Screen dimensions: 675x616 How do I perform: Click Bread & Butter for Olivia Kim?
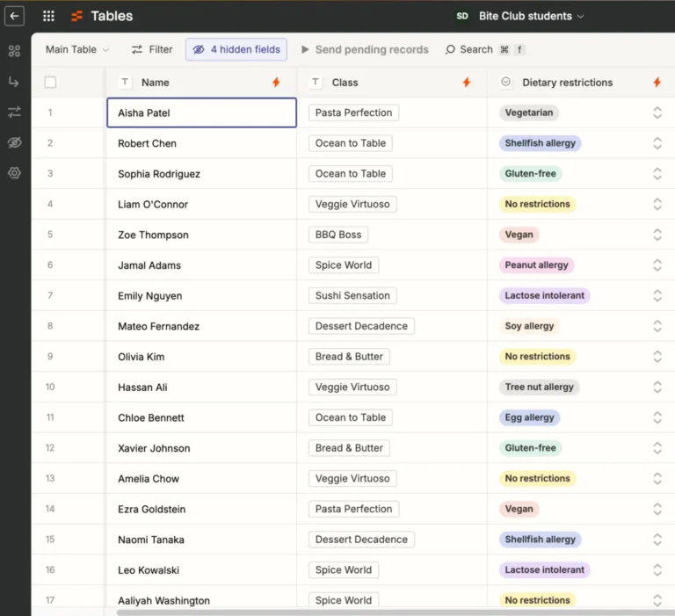[349, 357]
